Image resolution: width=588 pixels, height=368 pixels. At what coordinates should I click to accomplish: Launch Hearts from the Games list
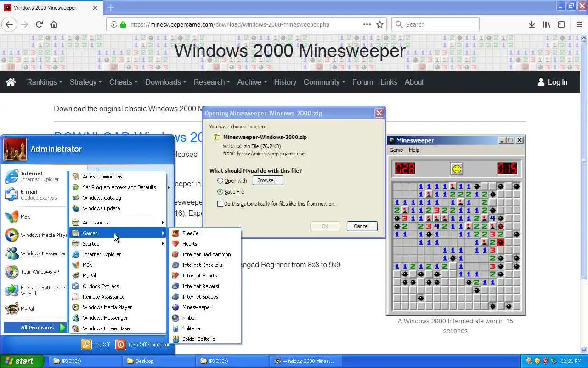[205, 244]
